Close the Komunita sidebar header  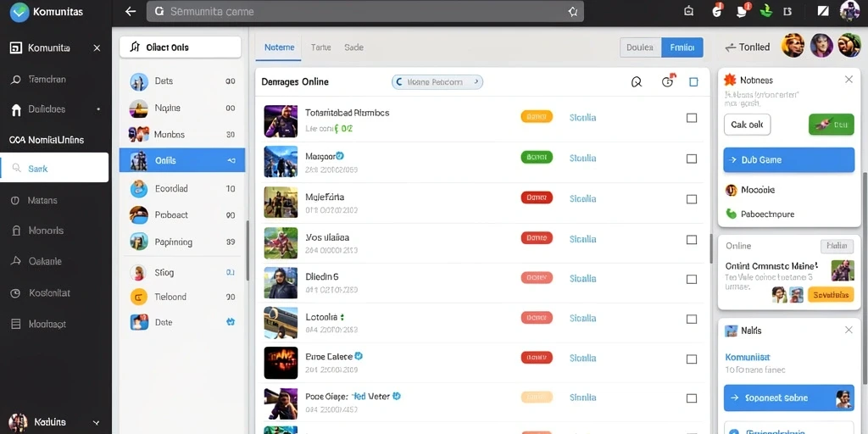pyautogui.click(x=97, y=48)
